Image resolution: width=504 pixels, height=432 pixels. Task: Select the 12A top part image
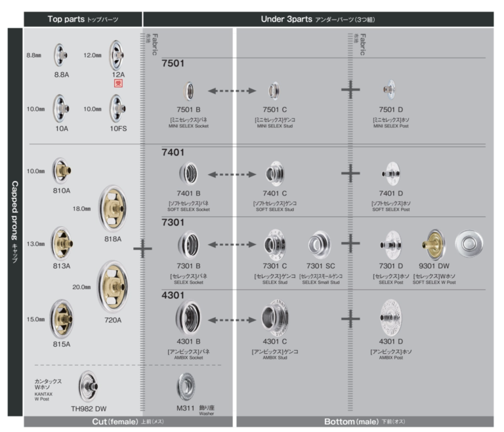click(117, 54)
